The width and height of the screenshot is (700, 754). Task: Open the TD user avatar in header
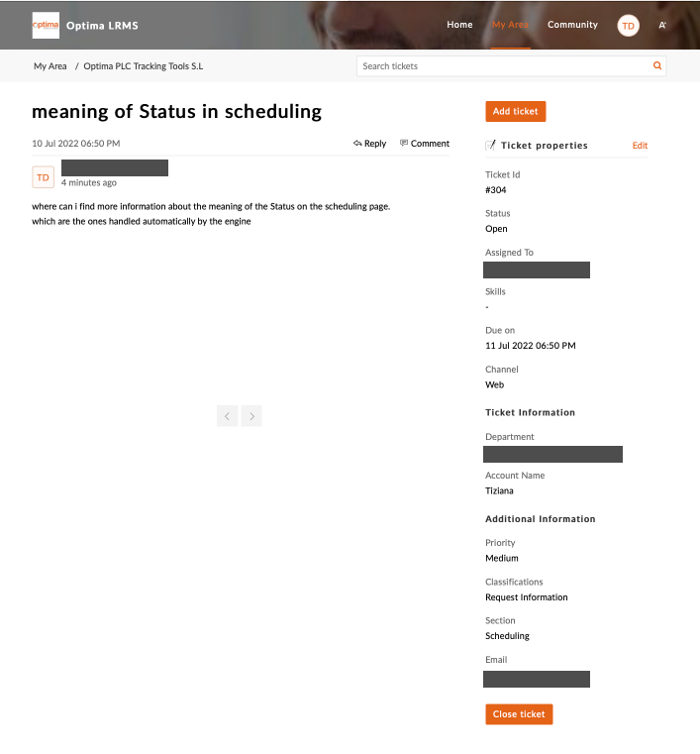[x=628, y=26]
